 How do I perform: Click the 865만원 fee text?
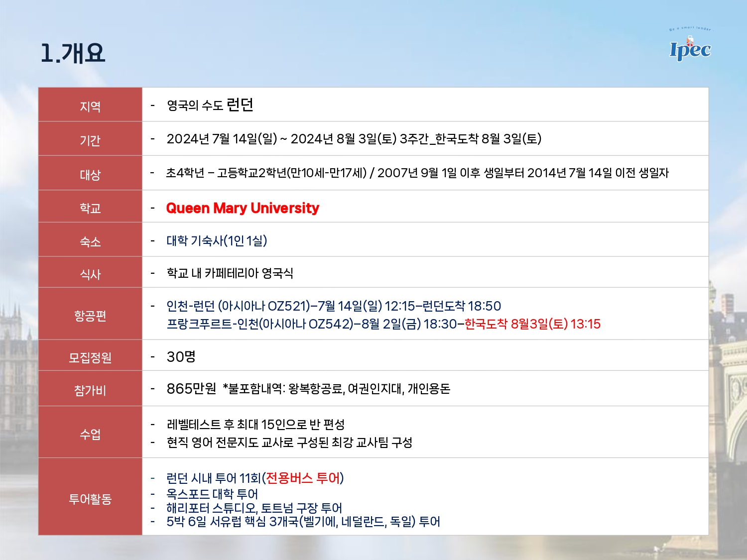[x=192, y=388]
